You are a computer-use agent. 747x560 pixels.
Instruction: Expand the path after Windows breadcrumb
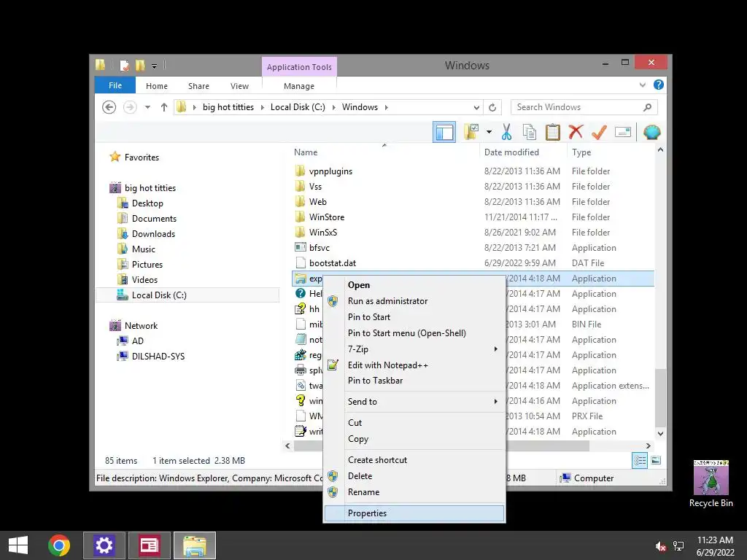click(387, 107)
